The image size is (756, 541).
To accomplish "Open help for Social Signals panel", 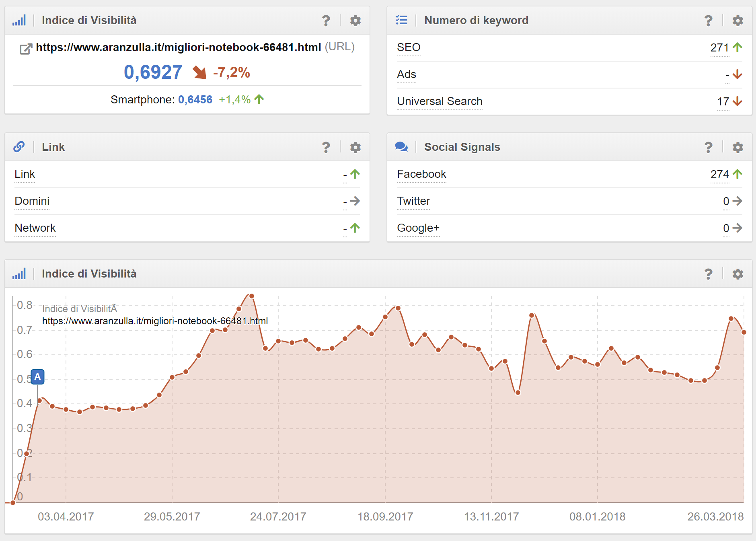I will pos(709,147).
